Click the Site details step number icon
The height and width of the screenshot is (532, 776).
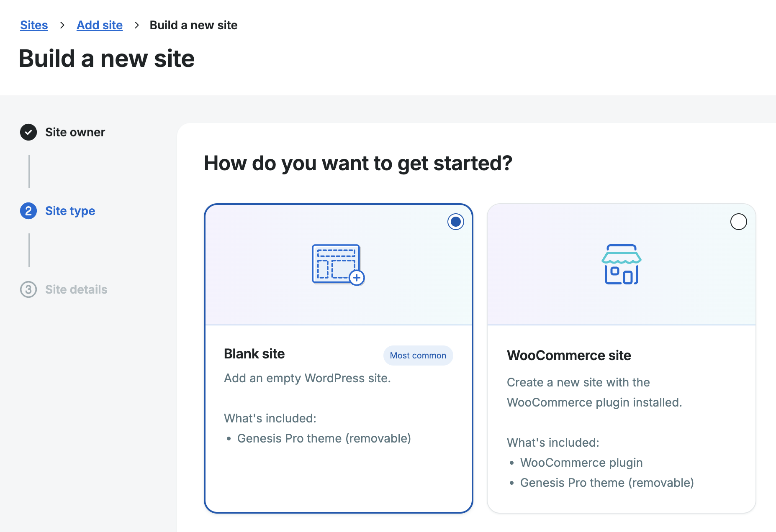tap(28, 289)
